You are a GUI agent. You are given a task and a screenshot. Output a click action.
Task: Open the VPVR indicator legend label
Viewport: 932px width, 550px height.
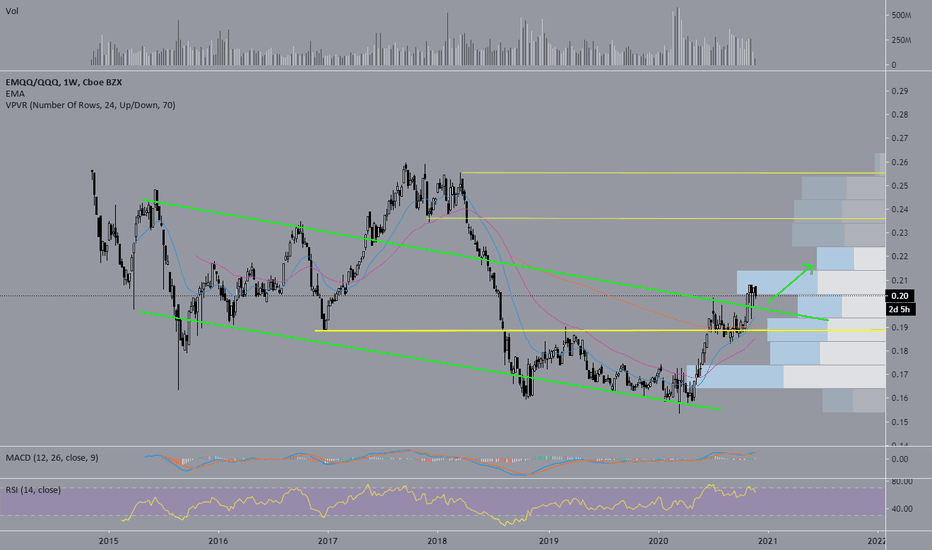point(90,105)
